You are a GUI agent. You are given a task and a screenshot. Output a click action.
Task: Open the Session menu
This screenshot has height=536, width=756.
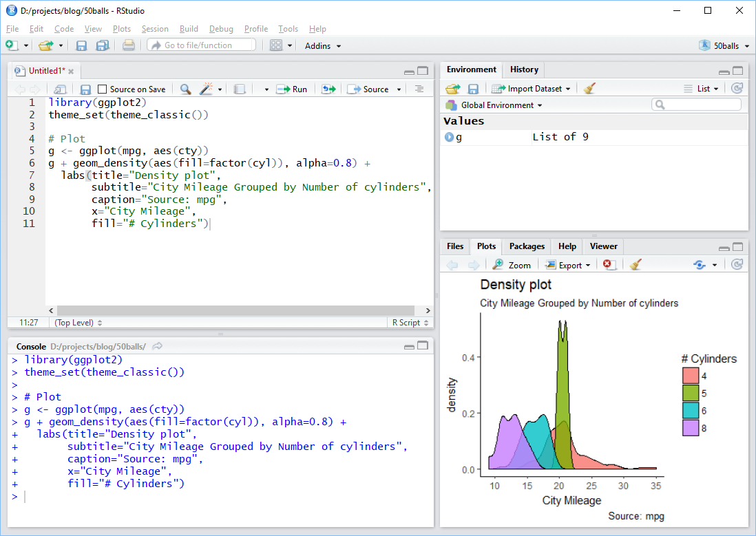[x=155, y=29]
